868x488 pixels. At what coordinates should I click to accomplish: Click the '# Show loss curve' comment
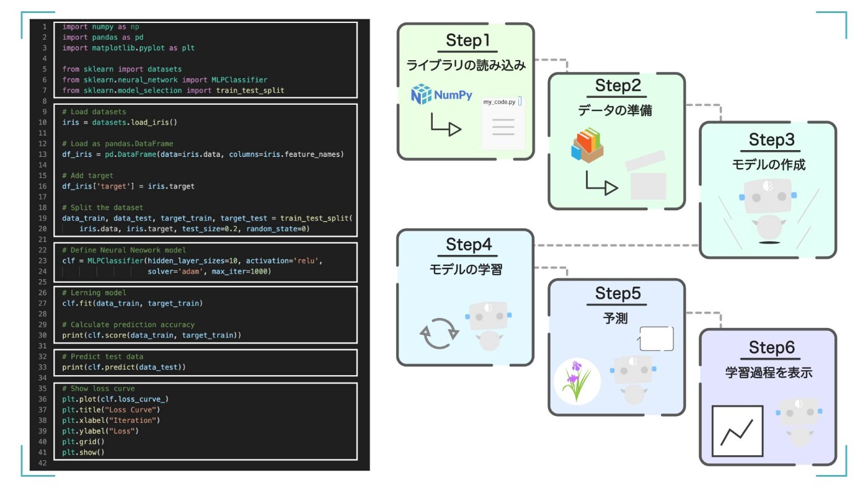click(x=99, y=389)
